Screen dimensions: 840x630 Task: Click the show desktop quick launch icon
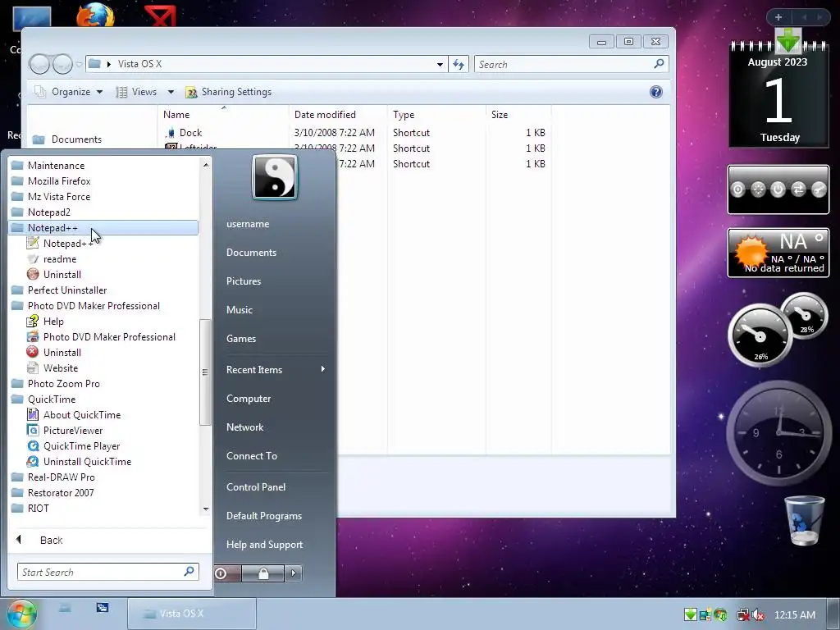pyautogui.click(x=65, y=608)
